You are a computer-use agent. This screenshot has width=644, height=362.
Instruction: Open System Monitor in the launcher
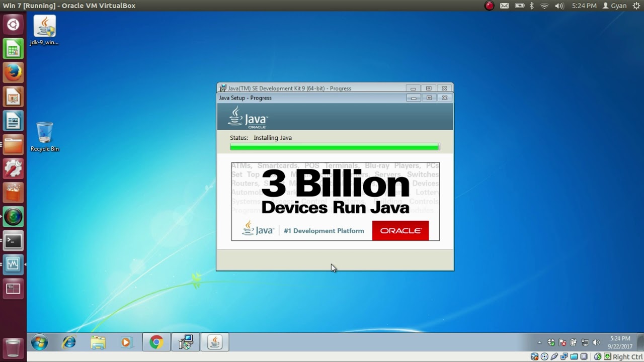coord(13,264)
